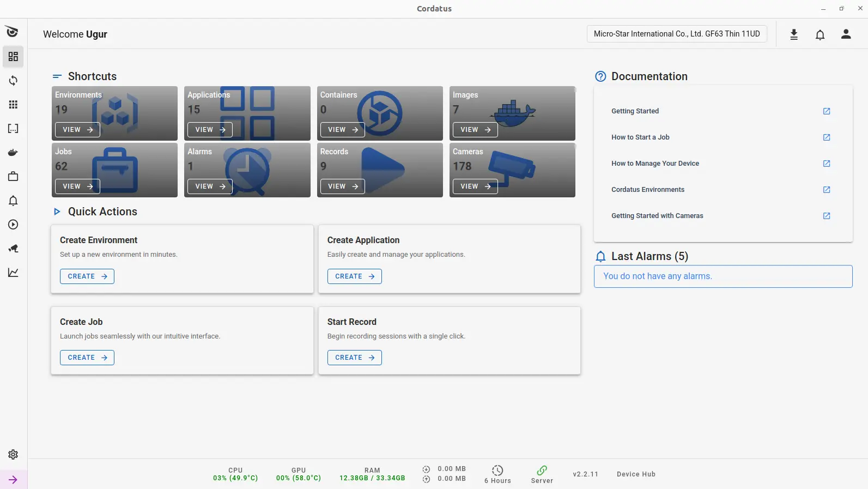868x489 pixels.
Task: Click the download icon in header
Action: tap(794, 34)
